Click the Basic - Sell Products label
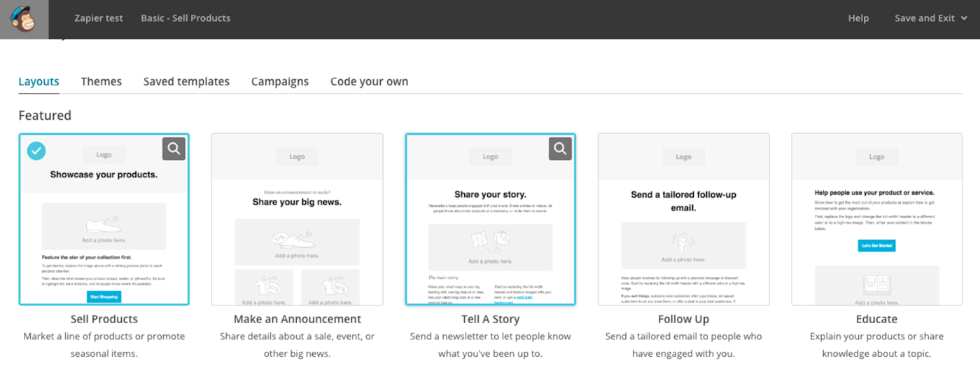 point(185,18)
